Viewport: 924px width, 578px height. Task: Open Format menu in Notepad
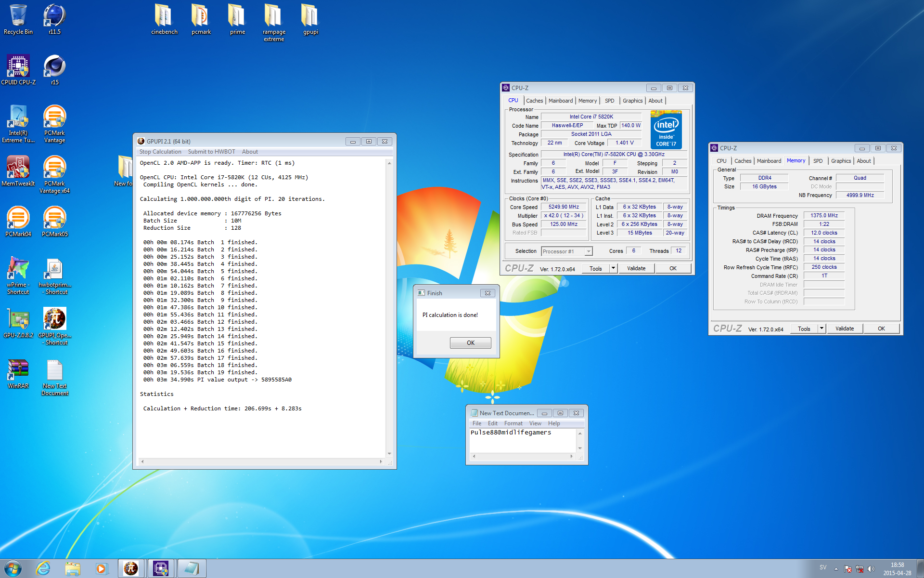coord(513,423)
